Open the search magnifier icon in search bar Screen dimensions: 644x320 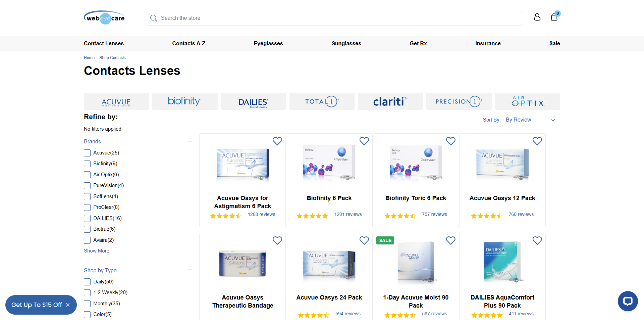click(x=154, y=18)
